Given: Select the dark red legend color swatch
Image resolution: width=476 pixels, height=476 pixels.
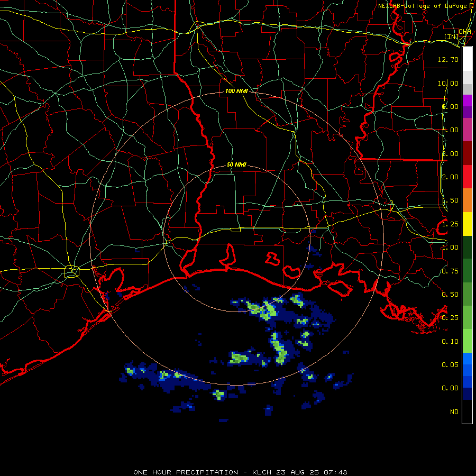Looking at the screenshot, I should [x=467, y=153].
